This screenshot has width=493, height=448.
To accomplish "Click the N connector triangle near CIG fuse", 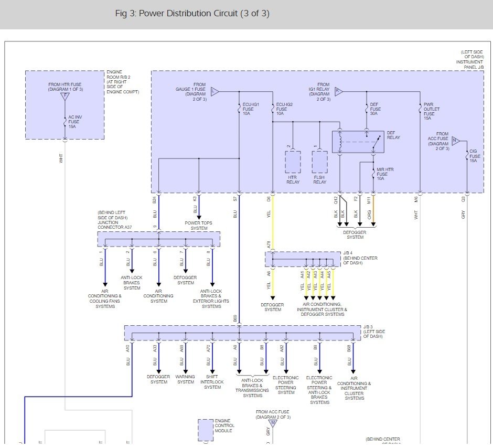I will point(456,141).
